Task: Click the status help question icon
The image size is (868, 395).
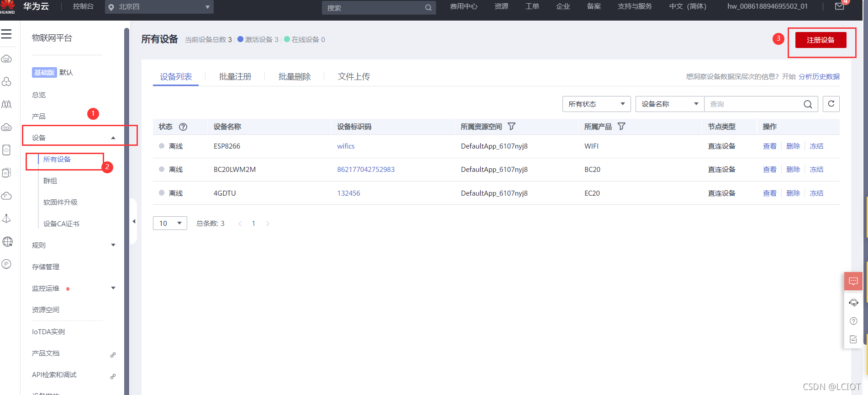Action: [x=183, y=127]
